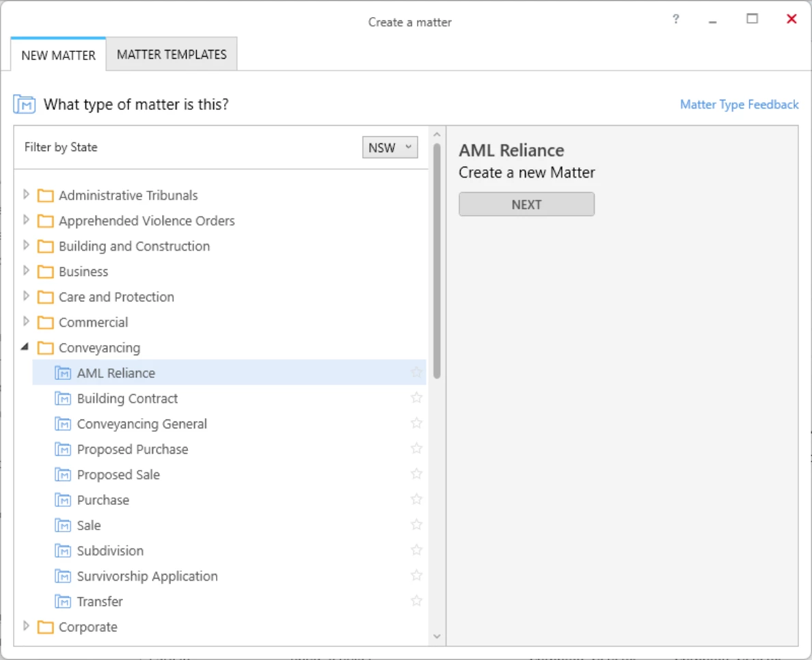Click the Administrative Tribunals folder icon

(x=46, y=195)
